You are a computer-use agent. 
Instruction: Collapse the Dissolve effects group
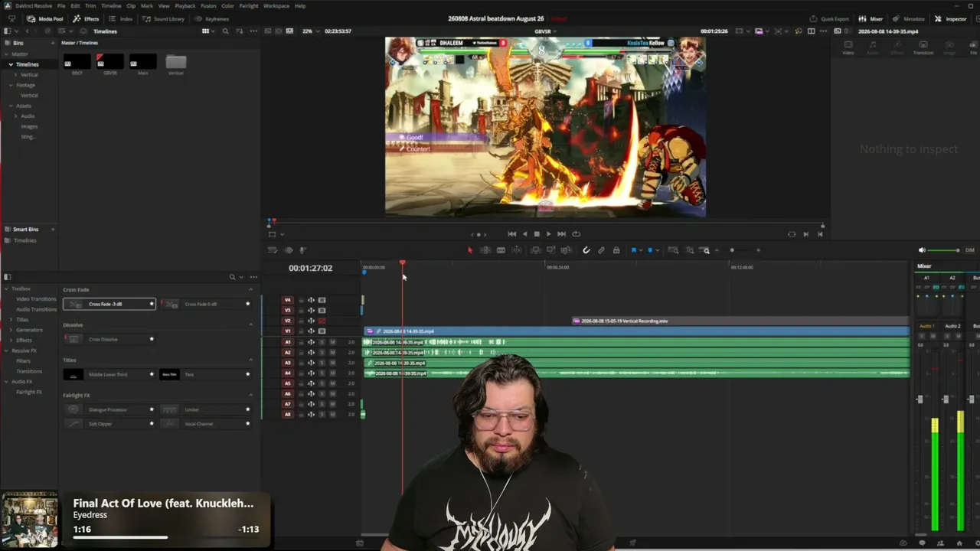point(250,325)
